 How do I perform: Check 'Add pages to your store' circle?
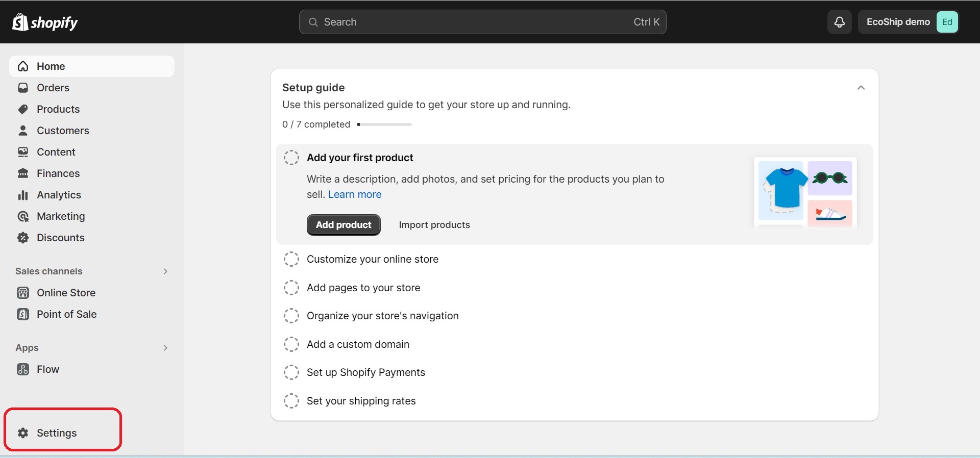291,288
